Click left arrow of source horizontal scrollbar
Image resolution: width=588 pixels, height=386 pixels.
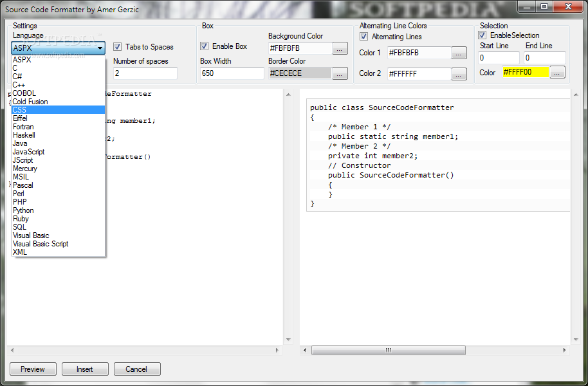tap(12, 350)
